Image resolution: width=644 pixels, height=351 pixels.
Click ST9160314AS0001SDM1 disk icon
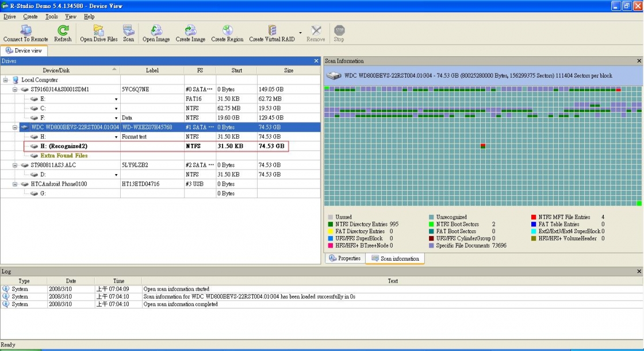pyautogui.click(x=25, y=89)
